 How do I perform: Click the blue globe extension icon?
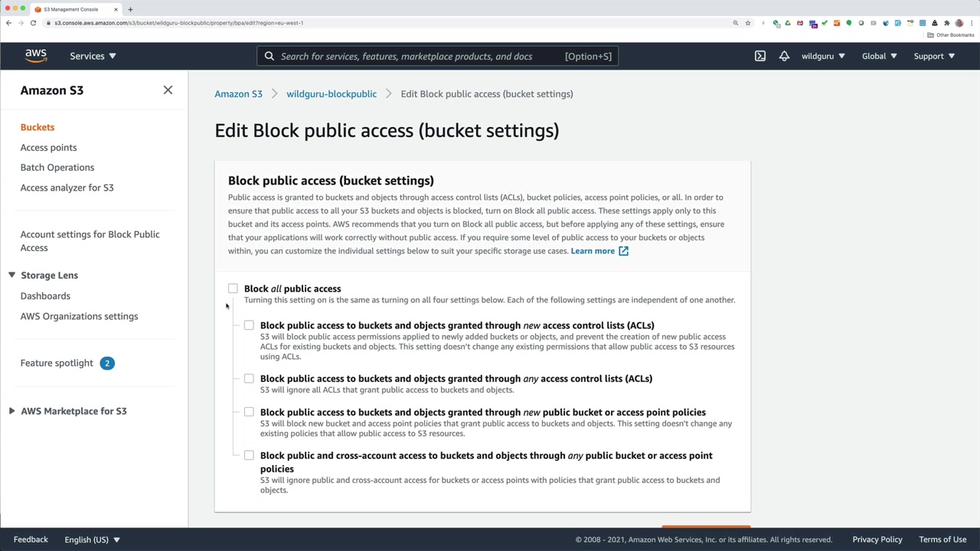coord(886,23)
